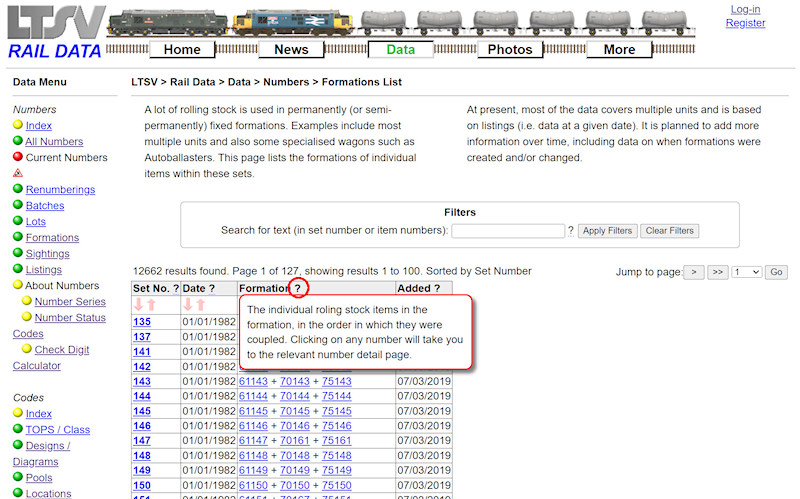Click the LTSV Rail Data logo
The image size is (800, 499).
pyautogui.click(x=55, y=32)
